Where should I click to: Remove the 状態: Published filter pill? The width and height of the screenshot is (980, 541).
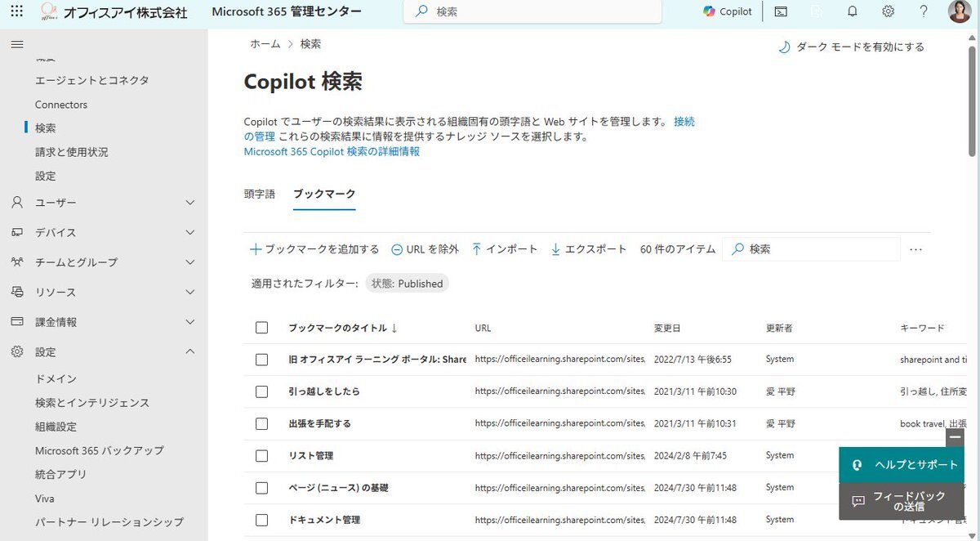(x=408, y=284)
